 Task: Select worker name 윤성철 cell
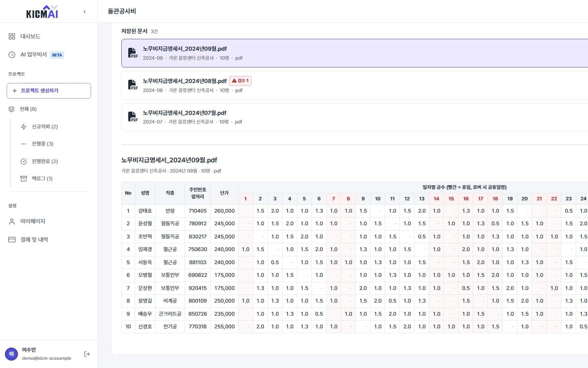145,224
